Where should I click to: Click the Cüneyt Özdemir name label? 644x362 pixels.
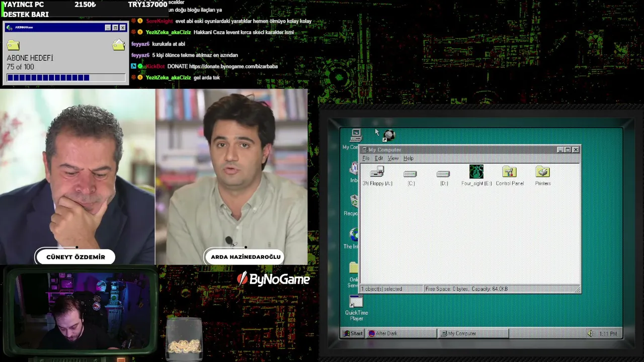[x=75, y=257]
